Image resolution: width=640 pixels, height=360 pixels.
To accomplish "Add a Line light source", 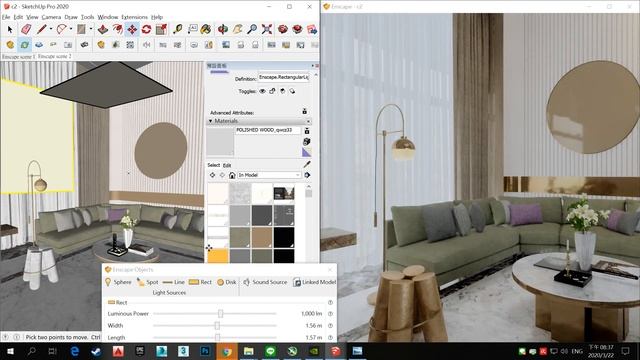I will [x=173, y=282].
